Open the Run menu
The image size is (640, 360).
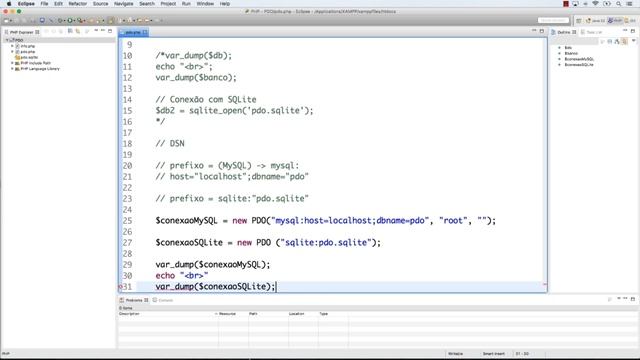coord(186,4)
